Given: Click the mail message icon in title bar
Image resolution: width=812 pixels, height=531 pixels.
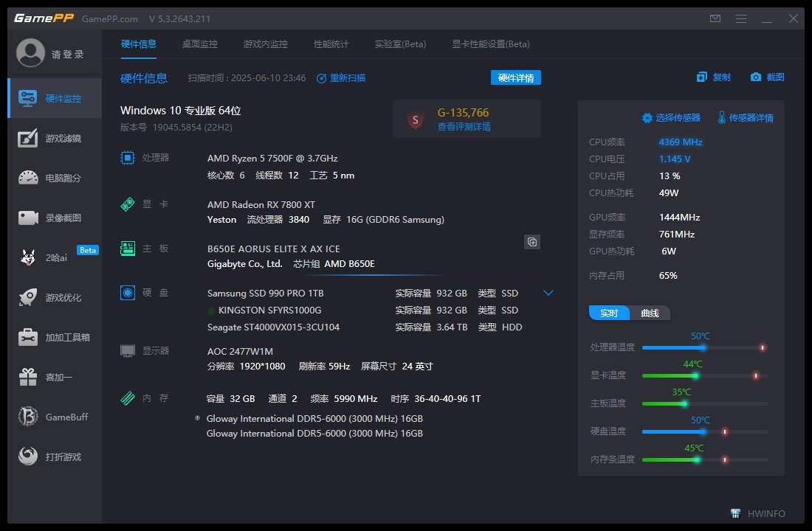Looking at the screenshot, I should [x=715, y=18].
